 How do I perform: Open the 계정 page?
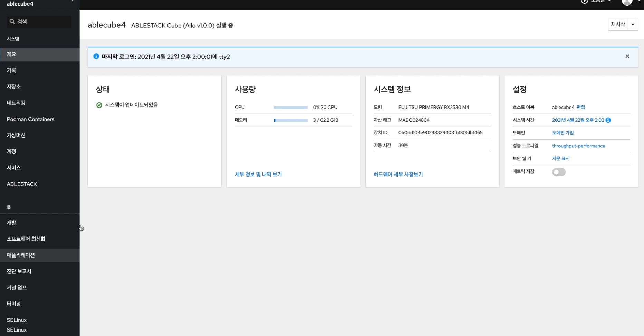click(40, 151)
